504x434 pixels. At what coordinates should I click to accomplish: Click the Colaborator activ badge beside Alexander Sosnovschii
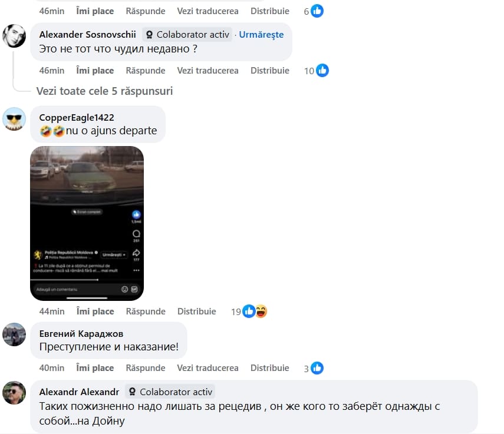point(187,35)
